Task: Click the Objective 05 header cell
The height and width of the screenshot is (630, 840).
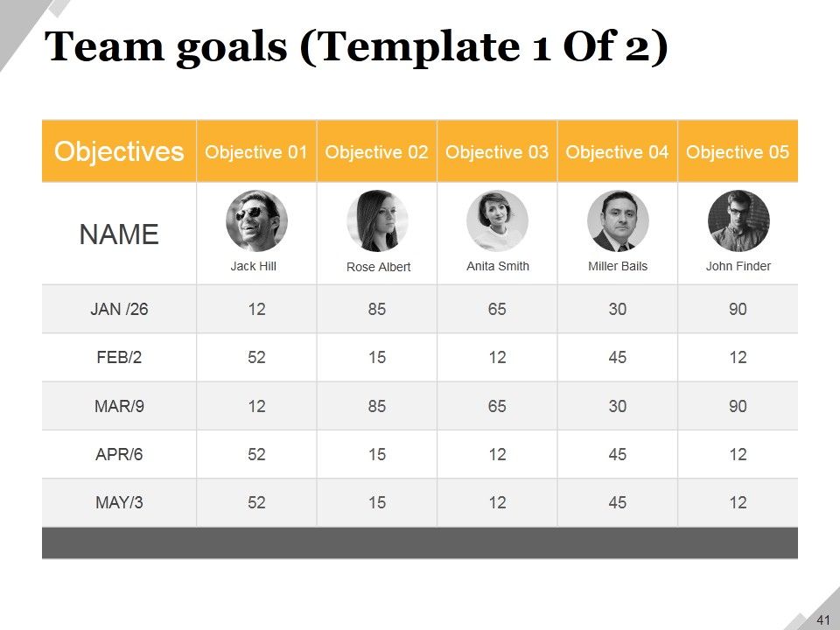Action: point(738,151)
